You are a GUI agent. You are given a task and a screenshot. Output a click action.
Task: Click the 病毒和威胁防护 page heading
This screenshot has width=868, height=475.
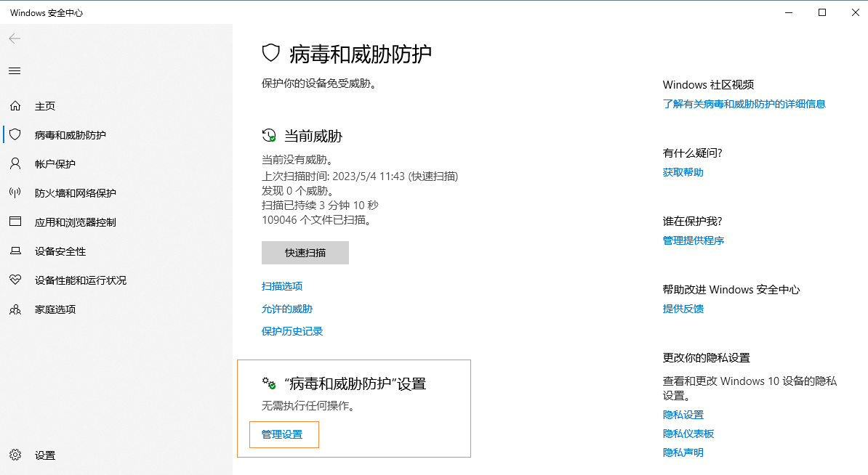coord(360,54)
